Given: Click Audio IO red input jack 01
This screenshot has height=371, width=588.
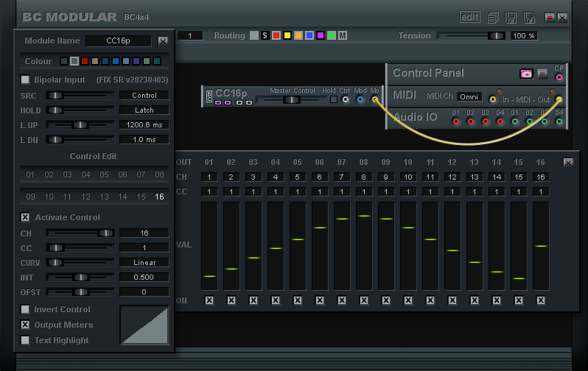Looking at the screenshot, I should 456,121.
